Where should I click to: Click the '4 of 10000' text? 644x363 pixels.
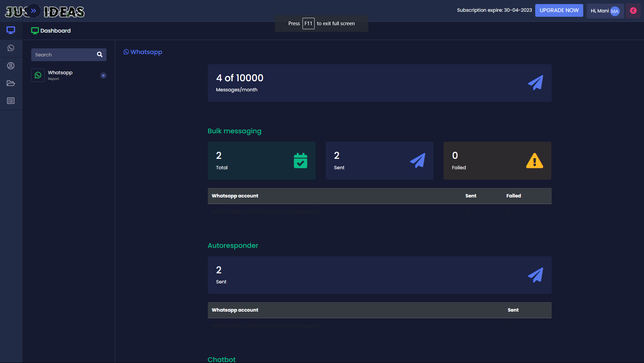240,78
